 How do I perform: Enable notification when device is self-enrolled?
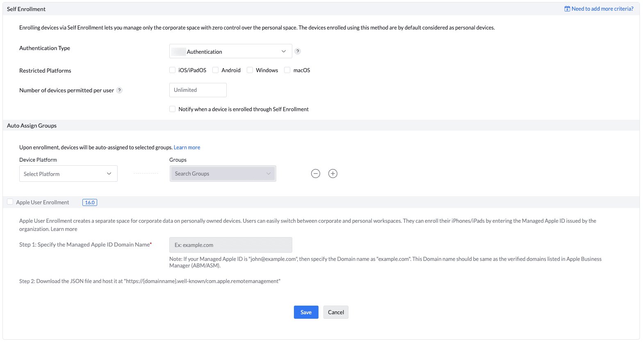point(173,109)
